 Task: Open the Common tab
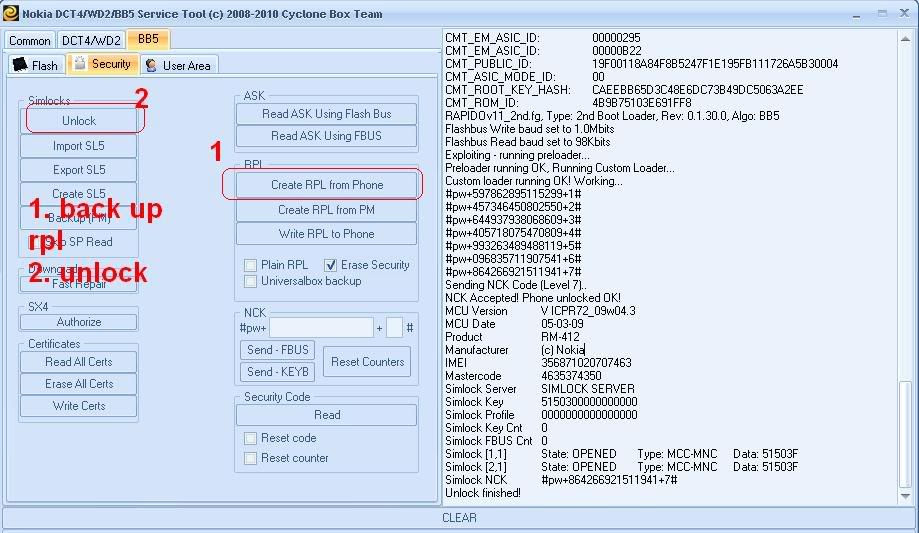pos(29,40)
